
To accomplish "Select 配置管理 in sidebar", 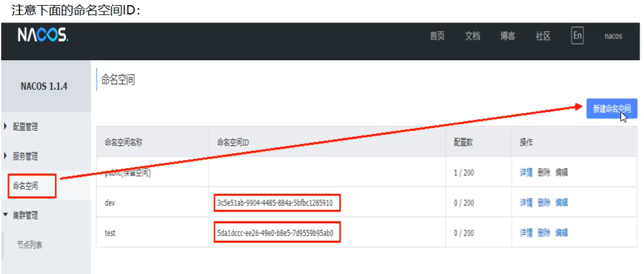I will (x=25, y=127).
